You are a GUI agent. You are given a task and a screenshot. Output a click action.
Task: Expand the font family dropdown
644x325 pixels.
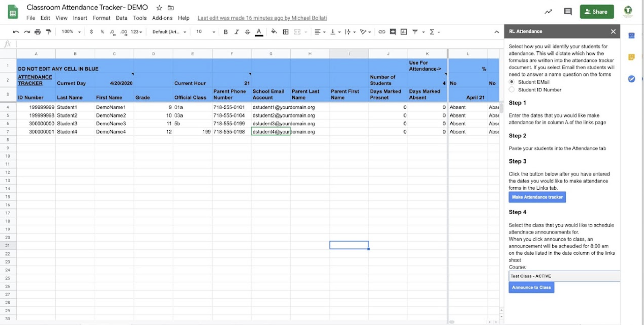pos(169,32)
